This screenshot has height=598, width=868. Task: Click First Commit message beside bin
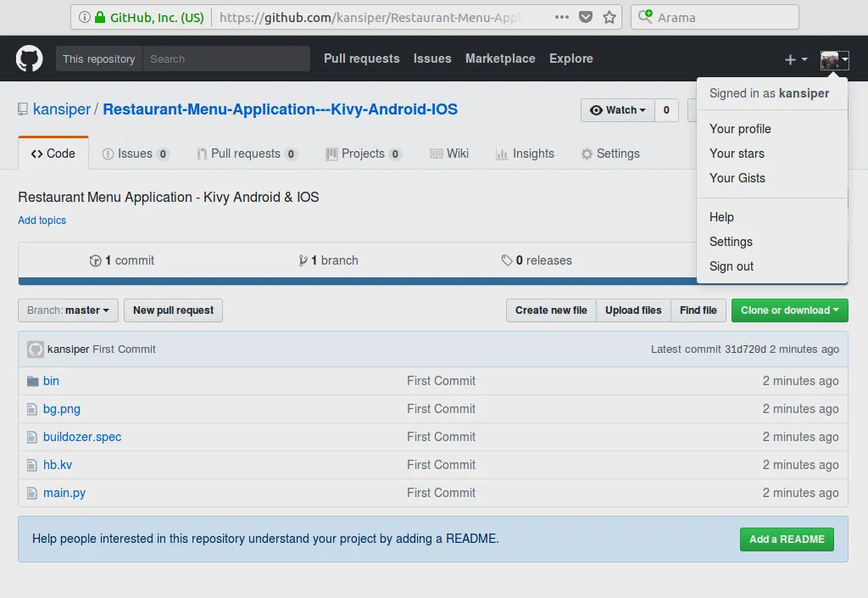point(441,381)
